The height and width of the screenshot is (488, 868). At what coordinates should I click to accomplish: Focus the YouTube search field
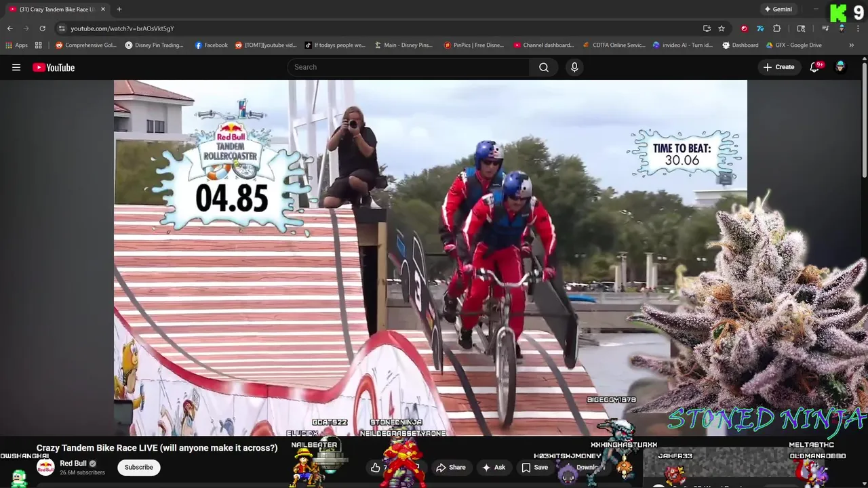[x=408, y=67]
